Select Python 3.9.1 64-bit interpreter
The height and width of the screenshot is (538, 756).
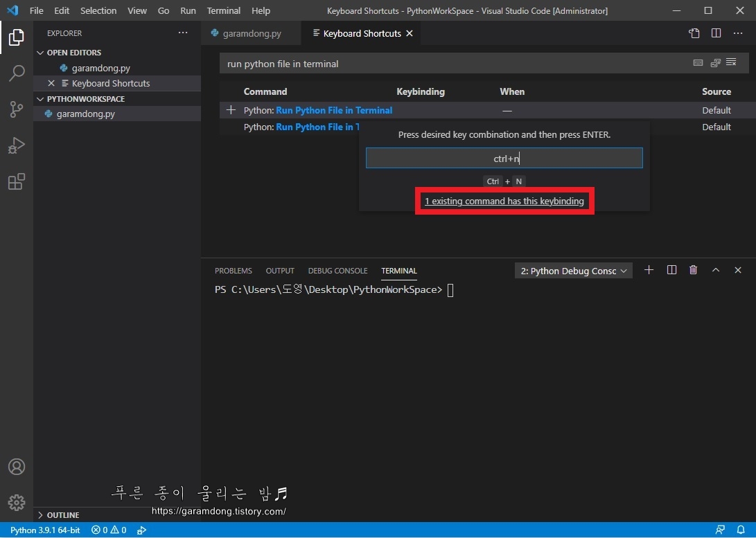coord(45,530)
